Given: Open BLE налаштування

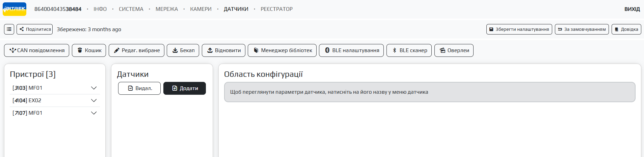Looking at the screenshot, I should click(x=351, y=50).
